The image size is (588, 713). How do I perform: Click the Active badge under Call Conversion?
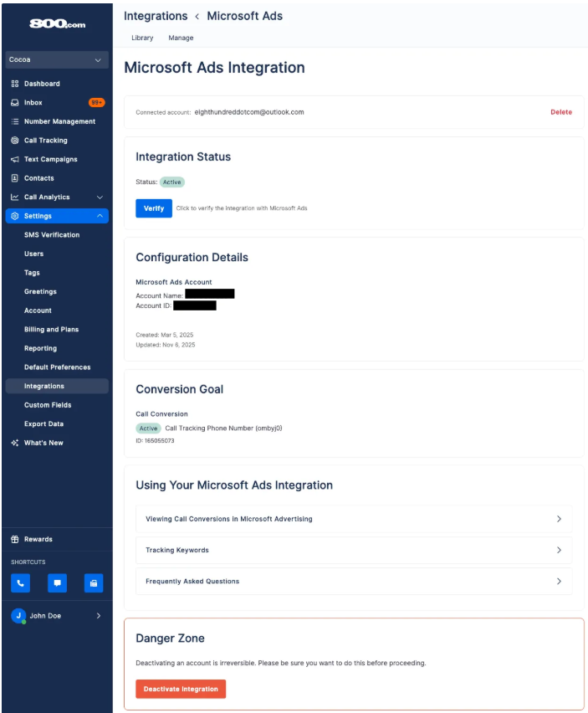pyautogui.click(x=148, y=428)
